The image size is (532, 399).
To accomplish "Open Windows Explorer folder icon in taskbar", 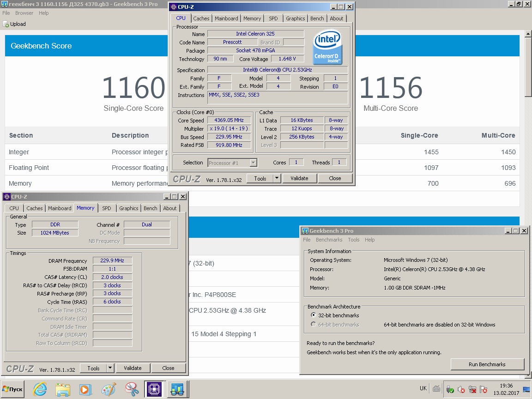I will [63, 389].
